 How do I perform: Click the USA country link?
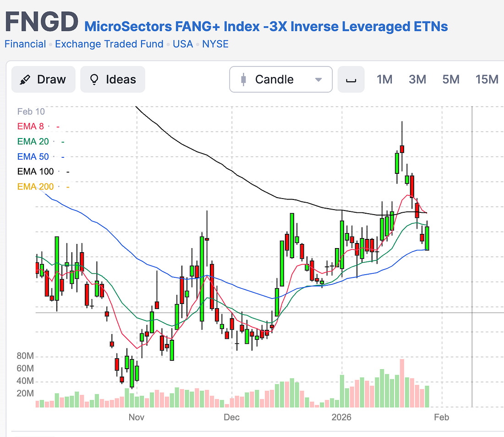(182, 44)
